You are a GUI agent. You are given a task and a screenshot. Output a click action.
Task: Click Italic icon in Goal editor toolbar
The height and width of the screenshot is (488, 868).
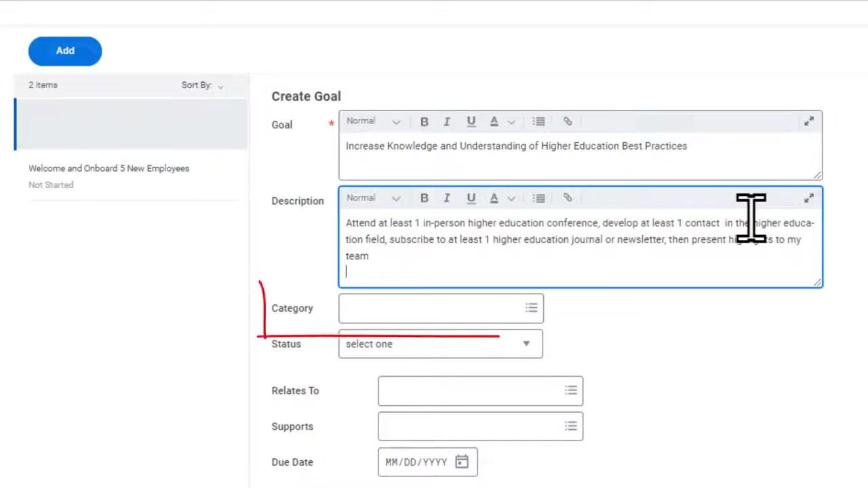pyautogui.click(x=447, y=122)
